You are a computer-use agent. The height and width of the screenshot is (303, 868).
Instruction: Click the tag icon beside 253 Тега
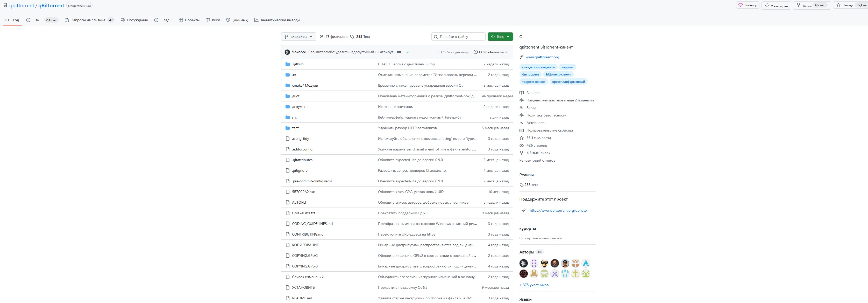click(352, 37)
